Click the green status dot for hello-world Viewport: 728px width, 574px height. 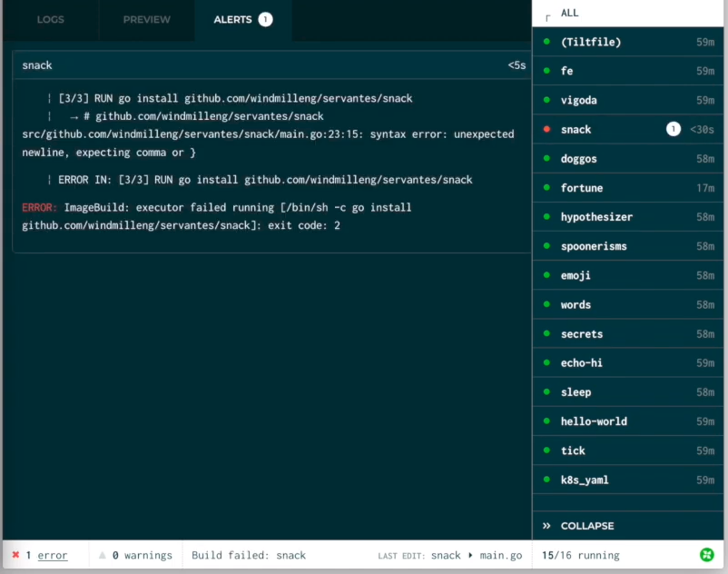click(547, 421)
